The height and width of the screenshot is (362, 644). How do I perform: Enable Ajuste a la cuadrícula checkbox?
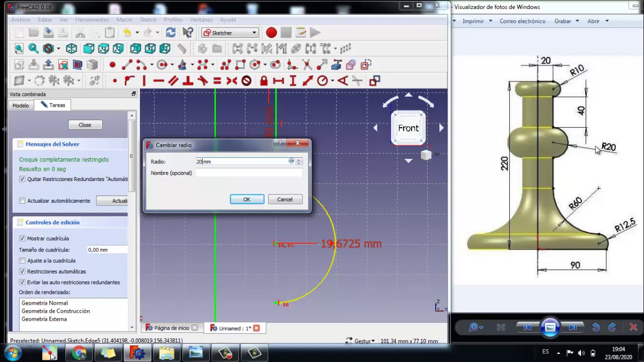(22, 260)
